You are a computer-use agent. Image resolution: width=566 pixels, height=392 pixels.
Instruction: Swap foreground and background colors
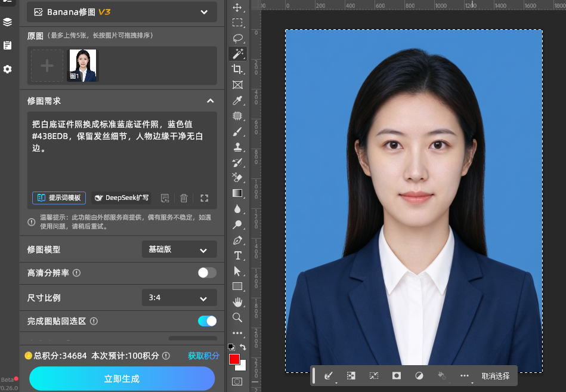coord(243,347)
